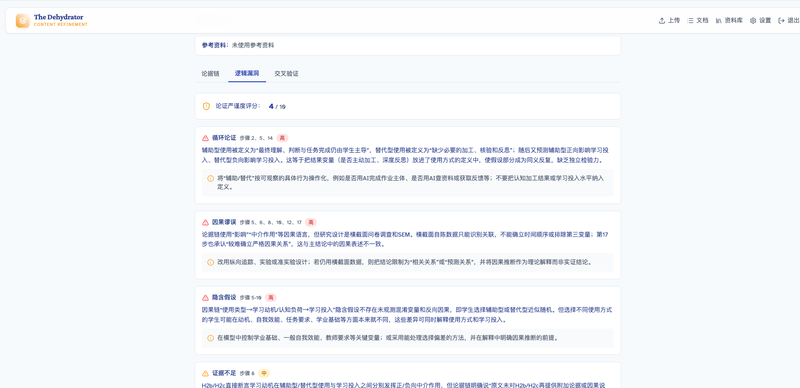This screenshot has width=800, height=388.
Task: Click the library books icon
Action: 718,20
